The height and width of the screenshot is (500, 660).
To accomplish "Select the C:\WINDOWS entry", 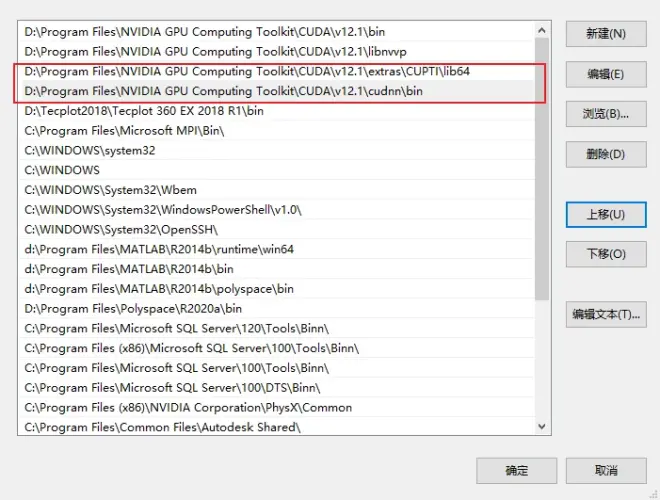I will pyautogui.click(x=276, y=170).
